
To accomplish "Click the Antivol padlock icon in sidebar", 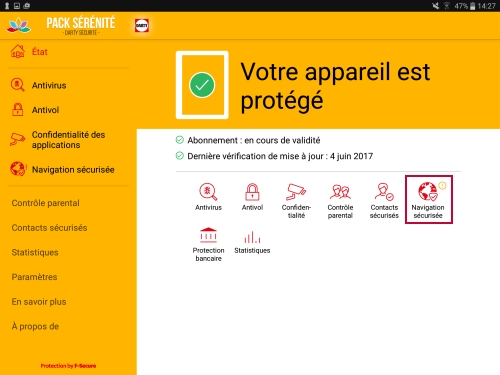I will (18, 110).
